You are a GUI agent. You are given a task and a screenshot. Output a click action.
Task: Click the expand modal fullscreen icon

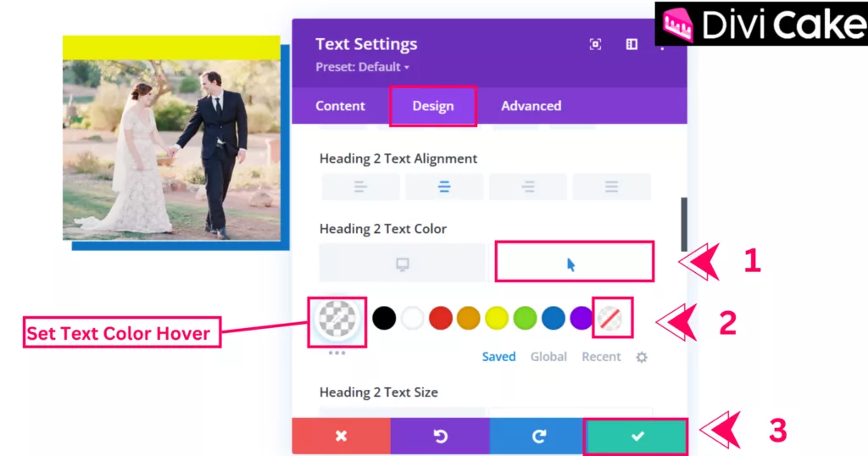(x=595, y=44)
